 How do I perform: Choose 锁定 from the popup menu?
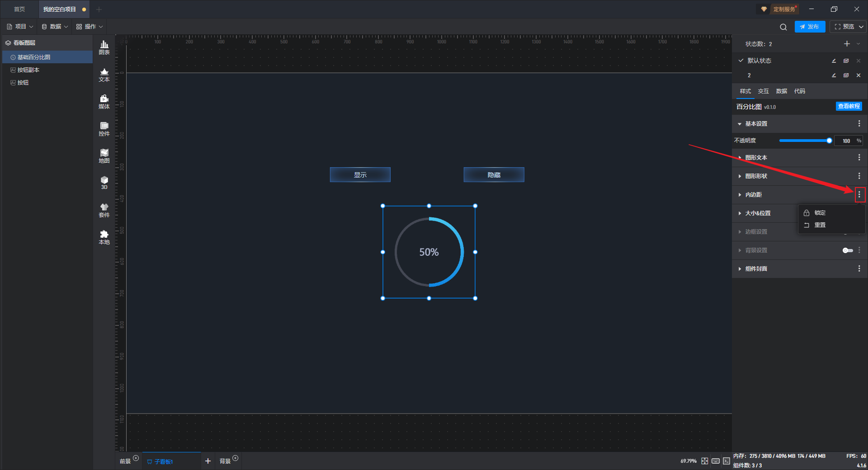[832, 213]
